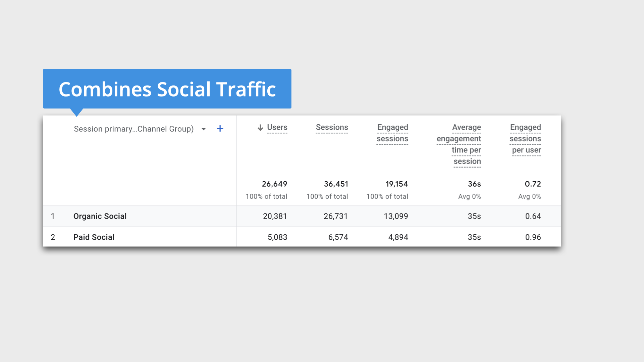Image resolution: width=644 pixels, height=362 pixels.
Task: Click the Paid Social users value 5,083
Action: tap(277, 237)
